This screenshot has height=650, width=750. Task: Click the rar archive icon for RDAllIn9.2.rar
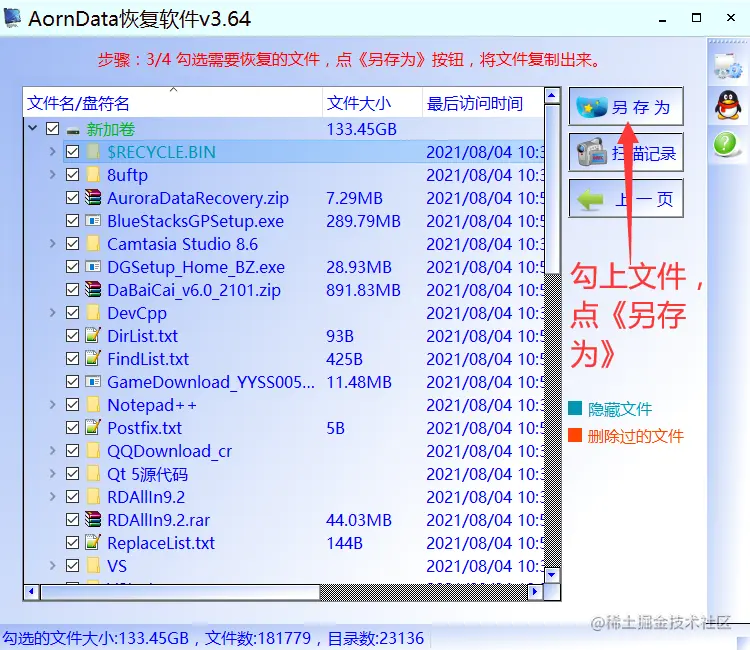point(93,519)
